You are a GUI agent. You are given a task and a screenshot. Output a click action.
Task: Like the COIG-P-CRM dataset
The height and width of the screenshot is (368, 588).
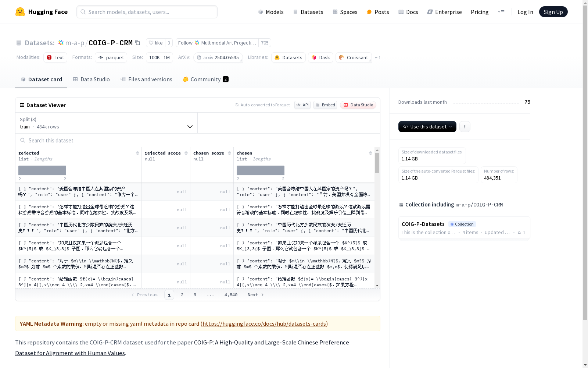coord(155,43)
